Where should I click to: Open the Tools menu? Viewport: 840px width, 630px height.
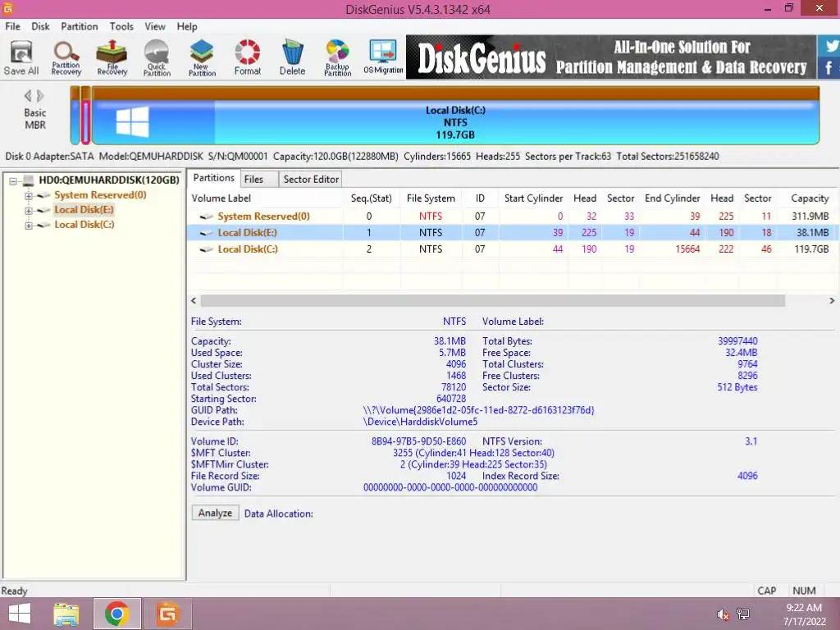[121, 26]
